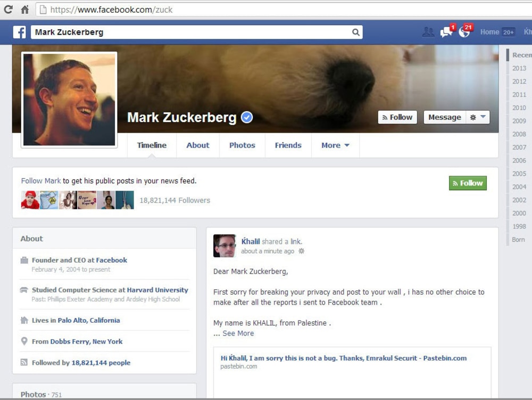532x400 pixels.
Task: Click Mark Zuckerberg's profile picture
Action: [69, 100]
